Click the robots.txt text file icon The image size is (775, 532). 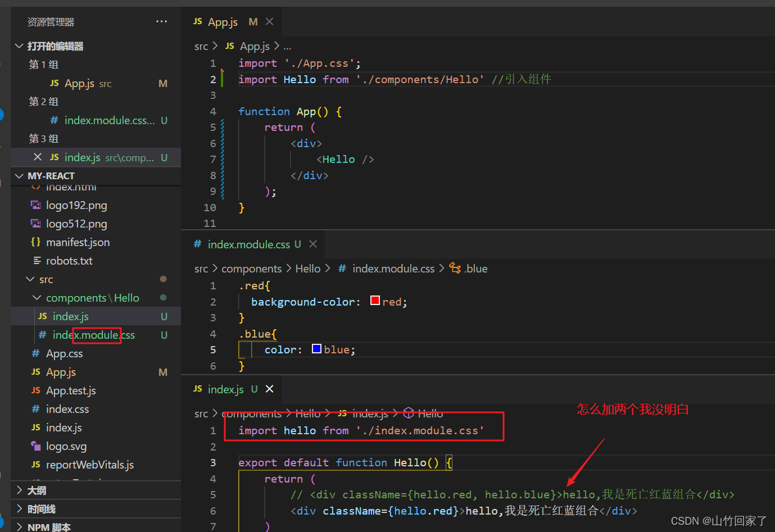(x=37, y=261)
